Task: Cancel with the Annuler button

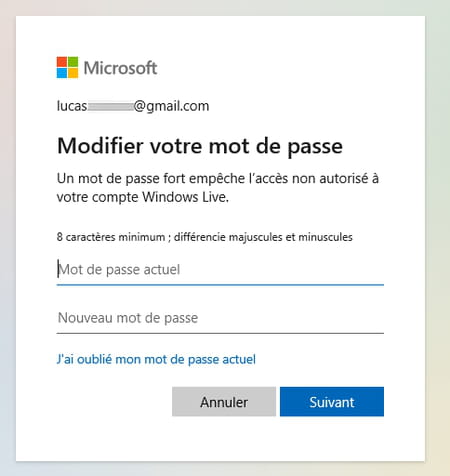Action: (224, 402)
